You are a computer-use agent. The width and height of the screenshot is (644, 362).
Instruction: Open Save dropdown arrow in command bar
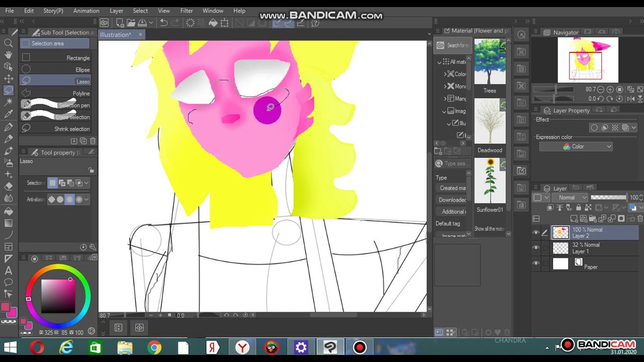point(151,23)
